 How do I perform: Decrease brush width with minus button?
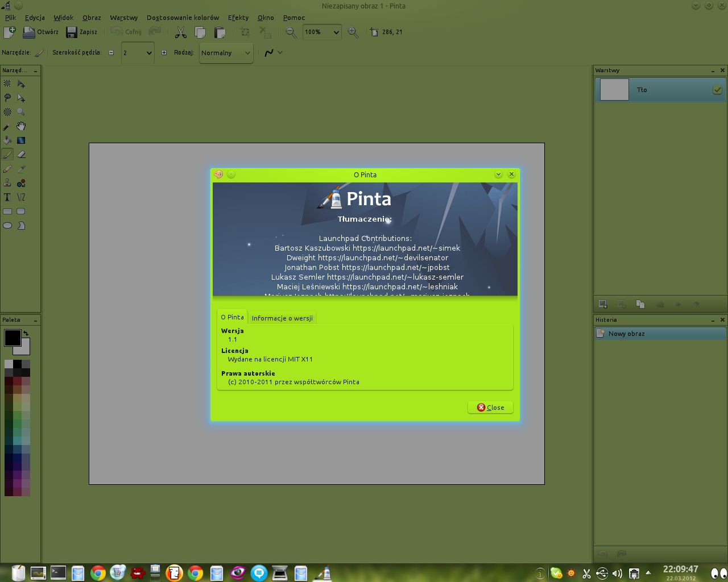tap(111, 53)
